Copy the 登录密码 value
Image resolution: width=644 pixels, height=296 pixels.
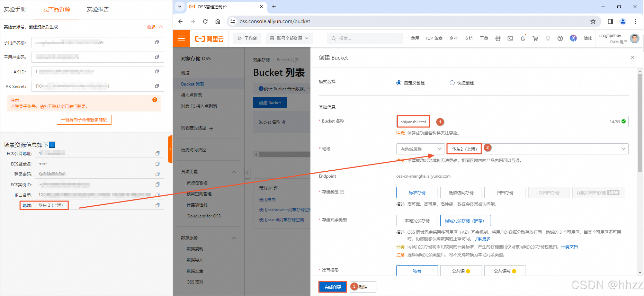click(158, 174)
